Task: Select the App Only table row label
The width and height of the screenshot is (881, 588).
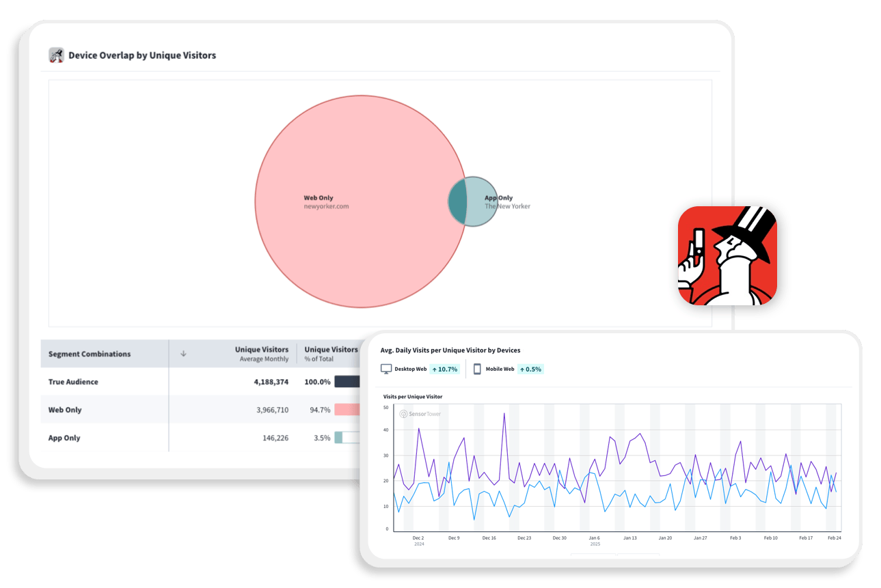Action: 64,438
